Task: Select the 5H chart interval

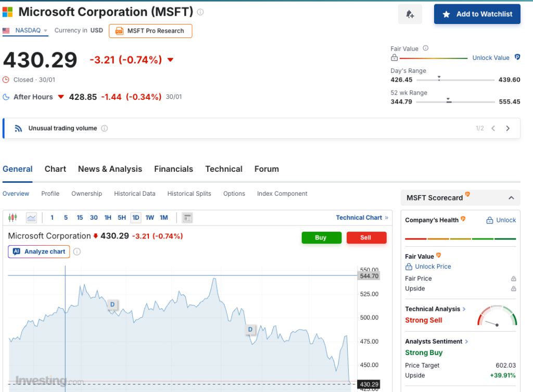Action: click(x=122, y=218)
